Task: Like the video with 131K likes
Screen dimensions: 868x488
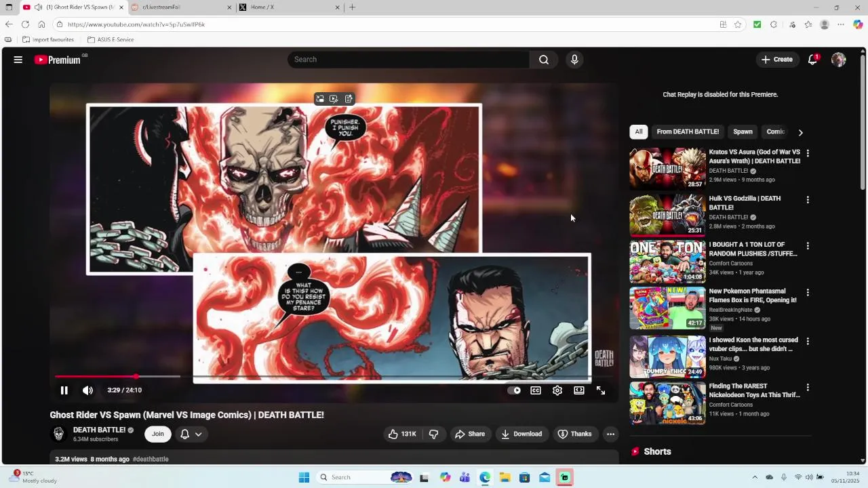Action: 401,434
